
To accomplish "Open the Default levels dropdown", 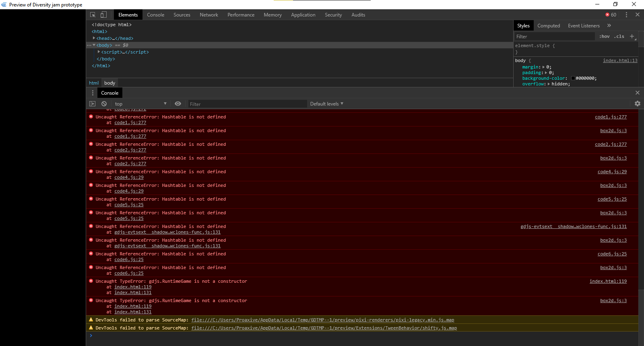I will 326,104.
